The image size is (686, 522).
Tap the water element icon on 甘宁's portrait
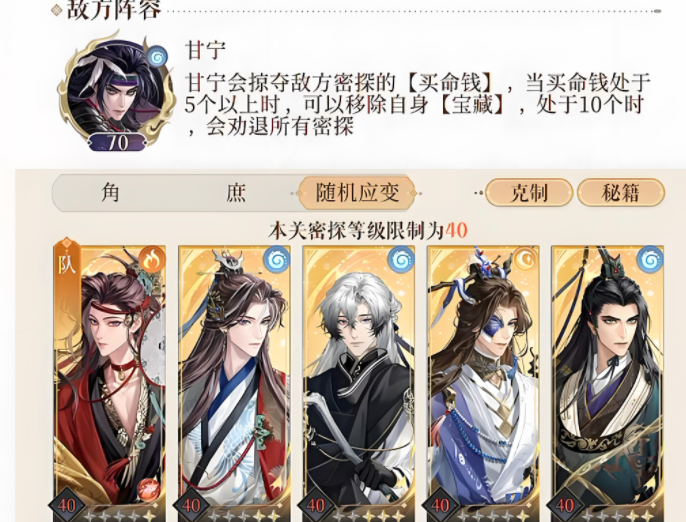click(x=157, y=56)
